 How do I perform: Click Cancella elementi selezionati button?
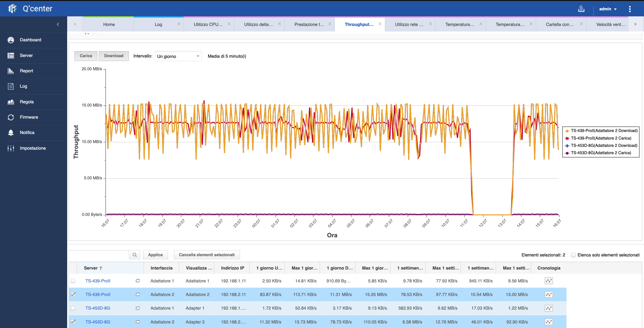tap(207, 255)
